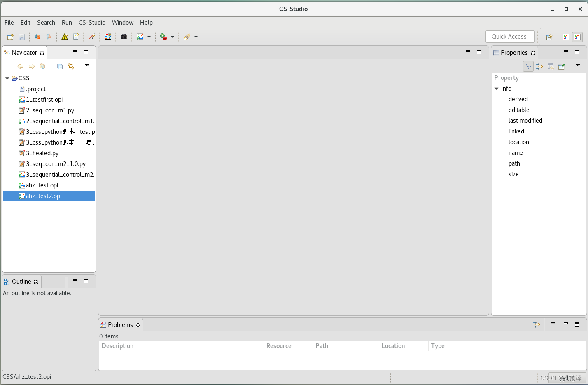Click Location column header in Problems
Screen dimensions: 588x385
point(404,346)
